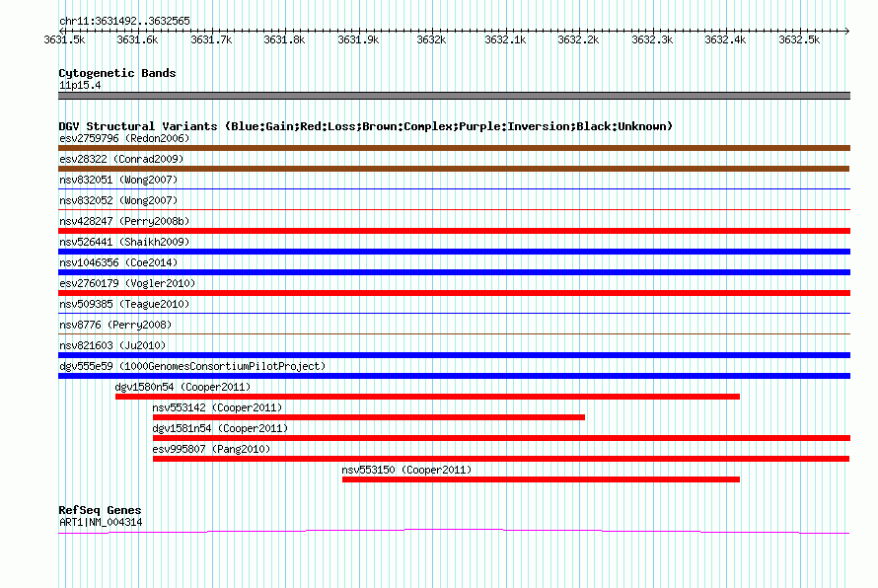Open variant nsv832052 (Wong2007) label
878x588 pixels.
[x=118, y=200]
